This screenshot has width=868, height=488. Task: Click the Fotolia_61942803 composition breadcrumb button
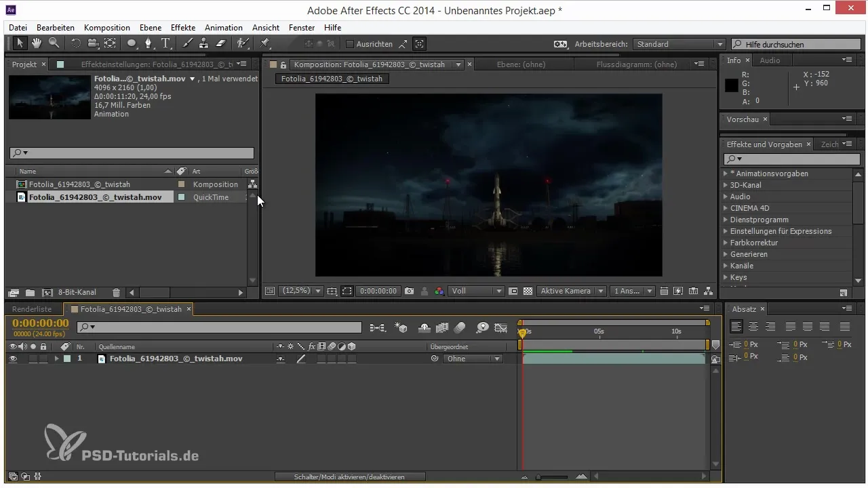click(x=332, y=79)
